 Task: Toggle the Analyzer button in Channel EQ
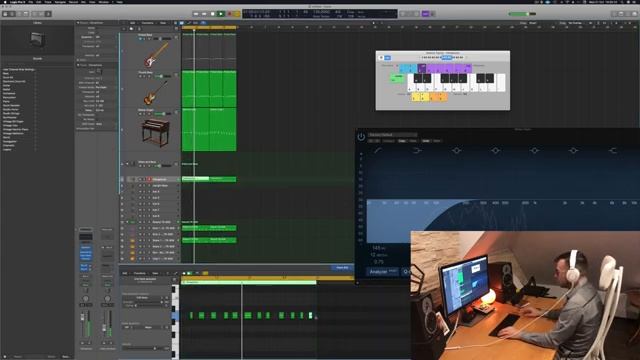[383, 271]
